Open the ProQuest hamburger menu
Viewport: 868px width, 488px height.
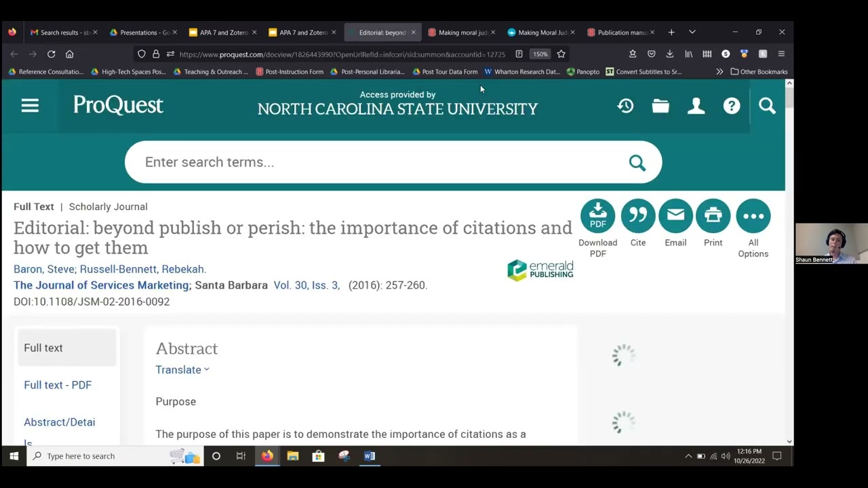(30, 106)
